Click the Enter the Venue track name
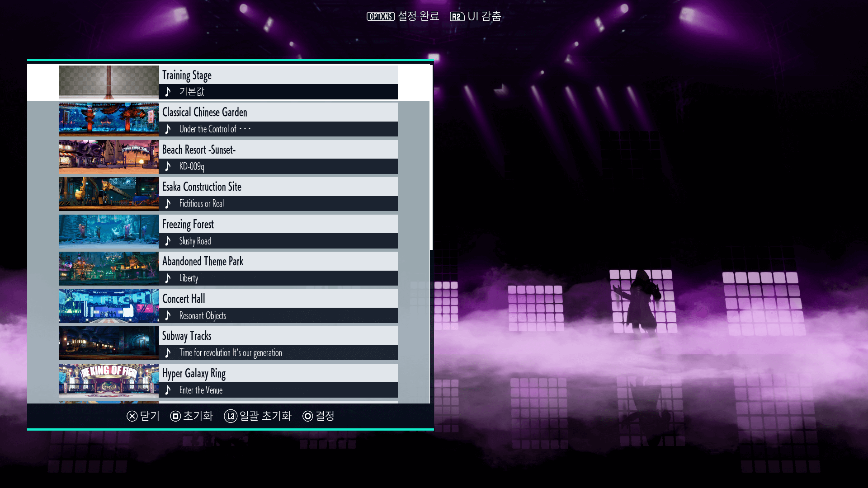The width and height of the screenshot is (868, 488). click(x=201, y=390)
